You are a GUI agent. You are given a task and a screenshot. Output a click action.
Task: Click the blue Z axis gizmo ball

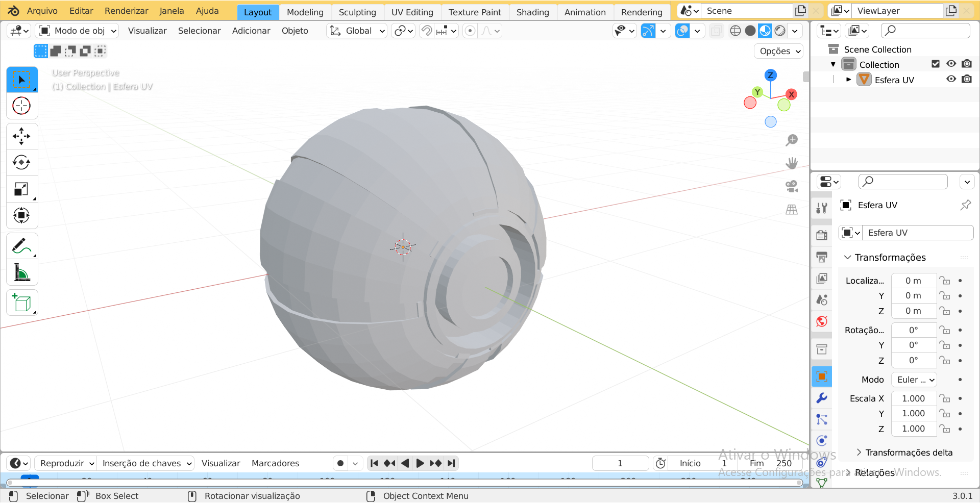point(771,75)
